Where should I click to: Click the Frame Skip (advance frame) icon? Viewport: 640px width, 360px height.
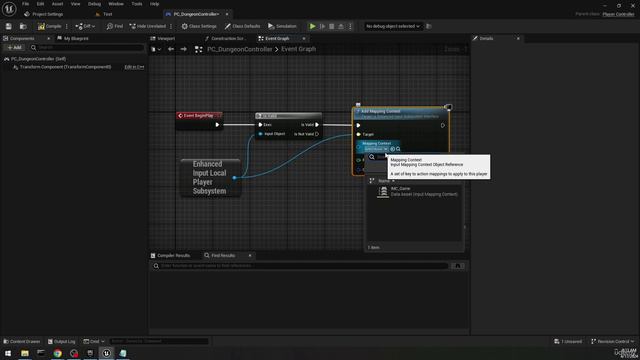pos(322,26)
